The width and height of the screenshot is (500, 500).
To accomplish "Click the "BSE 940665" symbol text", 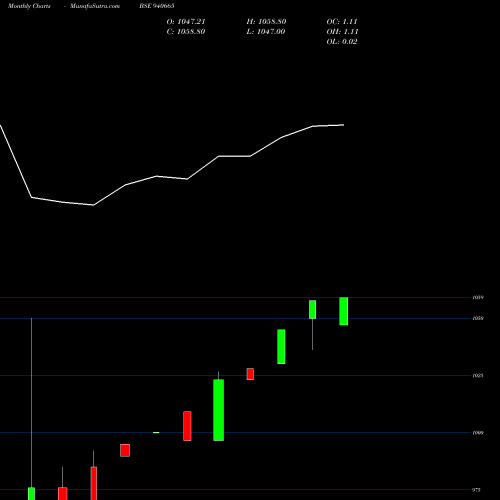I will 157,6.
